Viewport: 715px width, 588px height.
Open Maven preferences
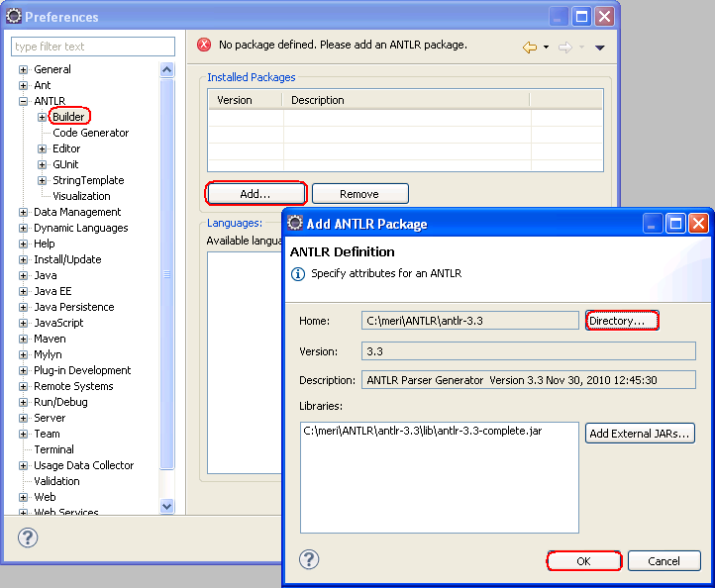click(x=50, y=339)
